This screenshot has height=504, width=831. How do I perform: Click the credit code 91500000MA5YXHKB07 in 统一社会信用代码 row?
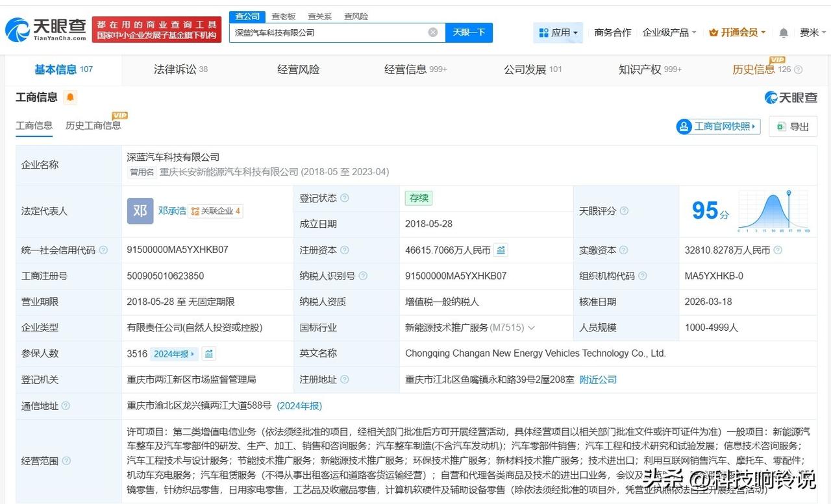click(178, 250)
